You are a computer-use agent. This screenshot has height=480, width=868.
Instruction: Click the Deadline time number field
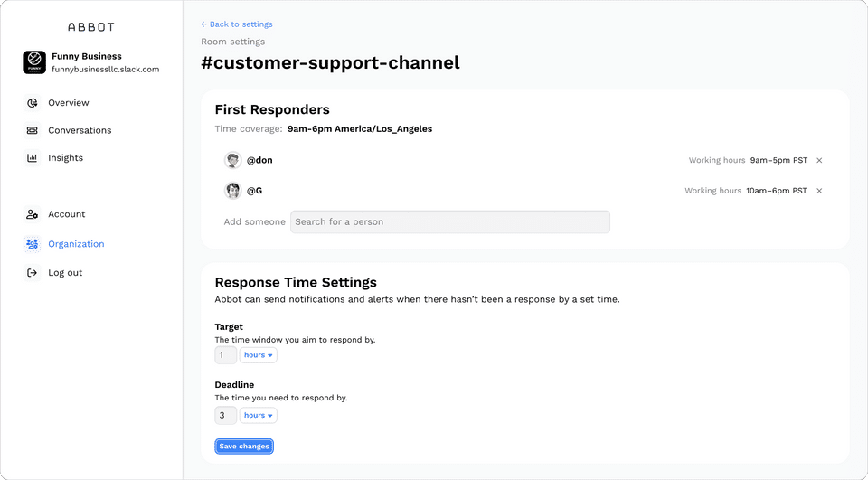[x=225, y=416]
